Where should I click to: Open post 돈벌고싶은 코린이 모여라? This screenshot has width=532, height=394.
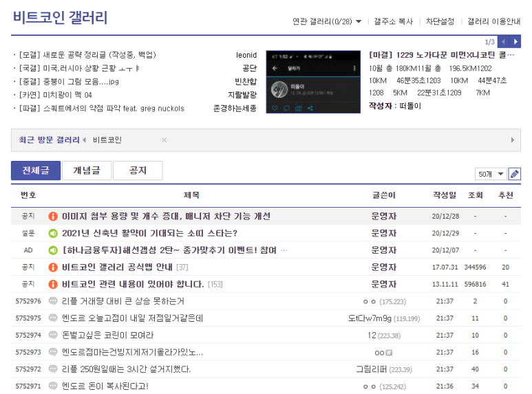(x=107, y=335)
